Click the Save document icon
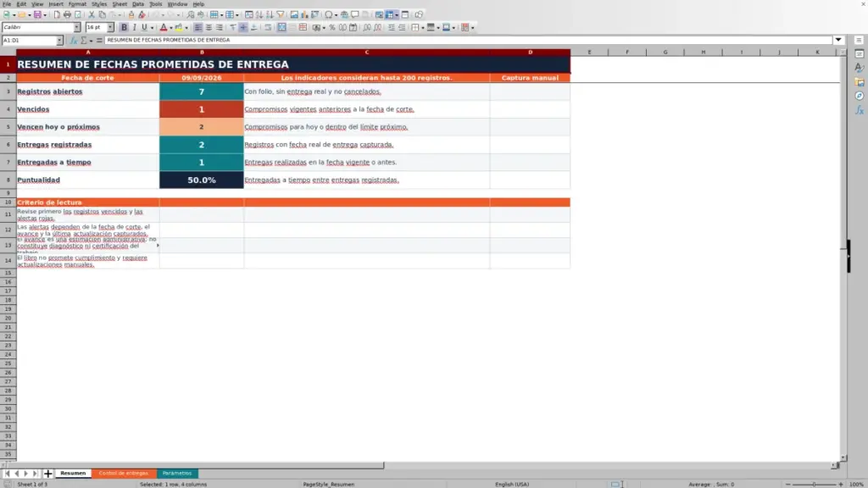Viewport: 868px width, 488px height. pyautogui.click(x=37, y=15)
